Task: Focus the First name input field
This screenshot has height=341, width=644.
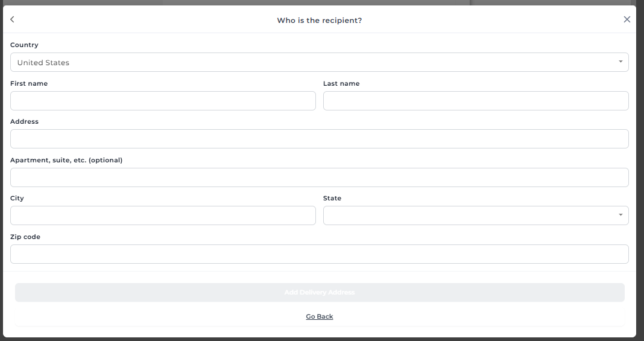Action: 163,101
